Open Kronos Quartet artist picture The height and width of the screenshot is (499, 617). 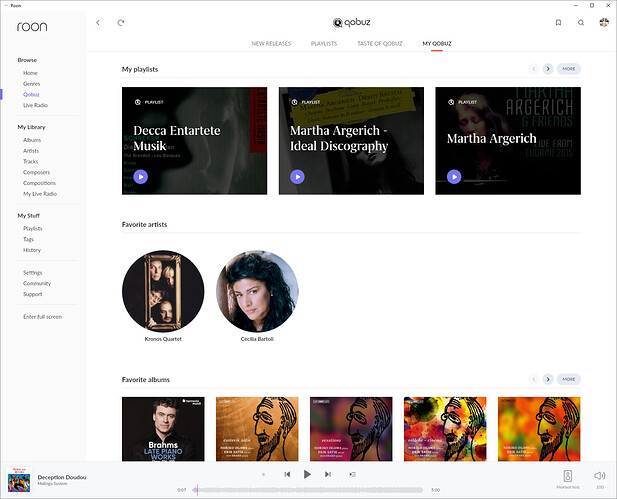[163, 291]
